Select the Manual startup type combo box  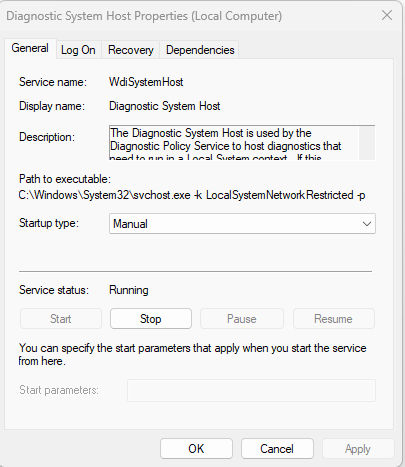tap(242, 224)
